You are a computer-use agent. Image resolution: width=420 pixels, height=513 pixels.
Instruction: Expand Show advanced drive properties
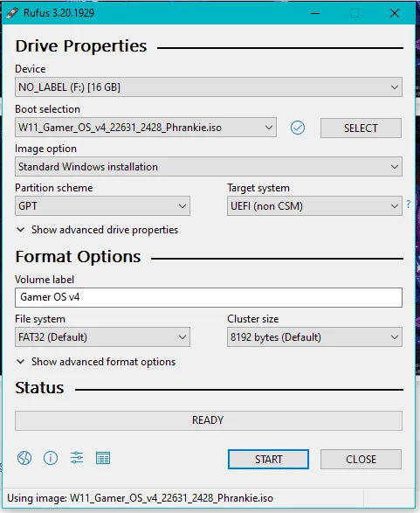(98, 230)
